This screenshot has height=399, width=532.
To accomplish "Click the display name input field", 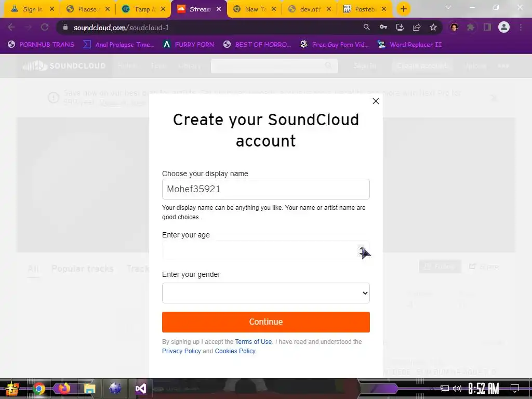I will coord(265,189).
